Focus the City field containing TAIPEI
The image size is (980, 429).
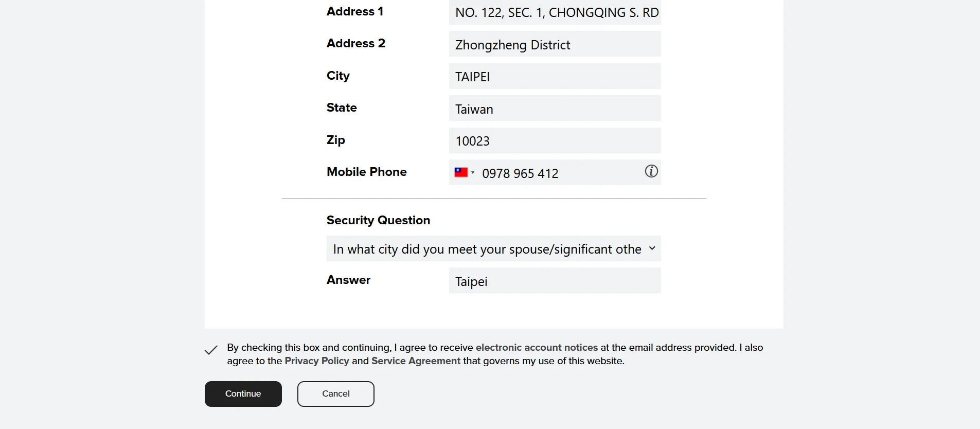tap(555, 77)
